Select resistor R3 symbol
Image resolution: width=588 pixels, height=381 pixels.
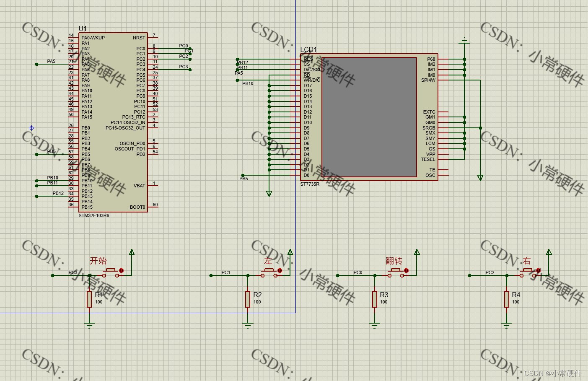[x=374, y=299]
